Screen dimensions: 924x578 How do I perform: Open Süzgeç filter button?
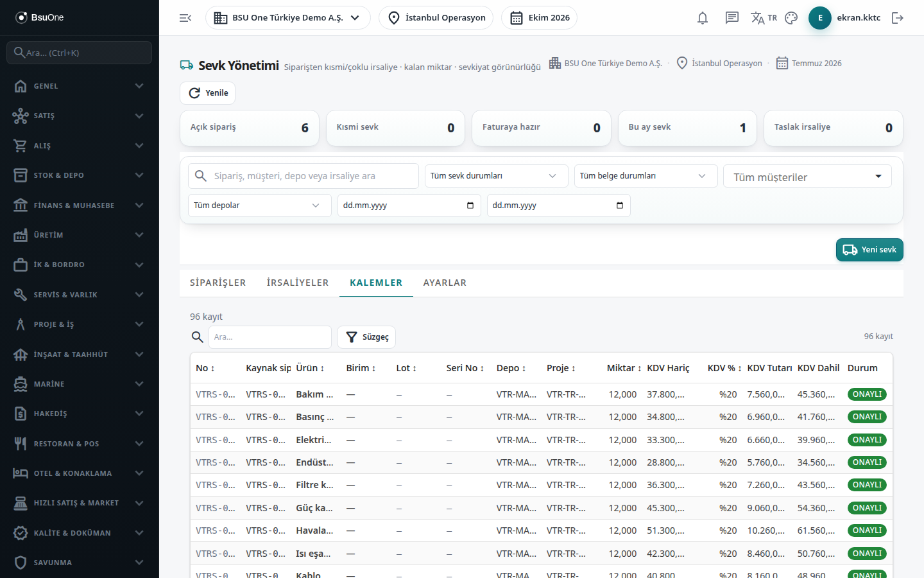click(366, 337)
